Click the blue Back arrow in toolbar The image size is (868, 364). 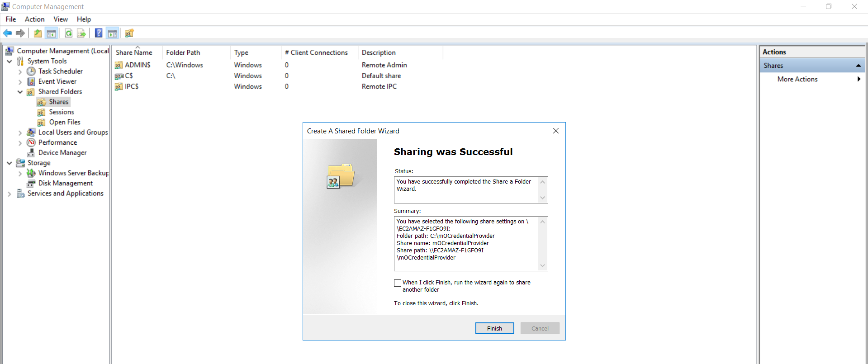point(7,33)
